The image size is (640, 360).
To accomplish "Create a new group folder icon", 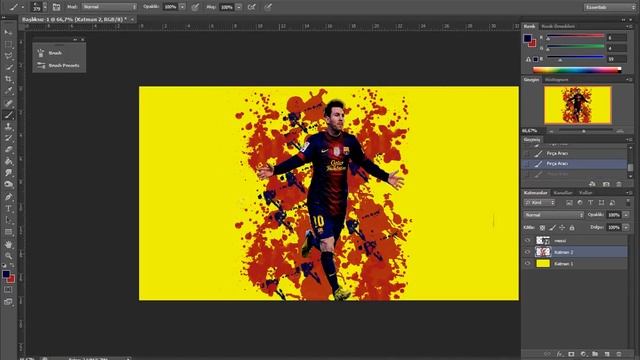I will [595, 354].
